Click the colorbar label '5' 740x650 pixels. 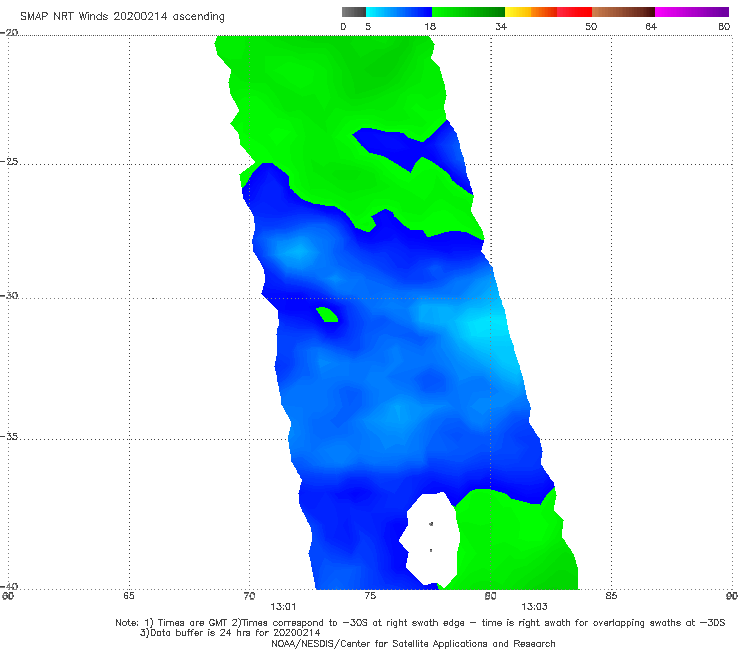tap(368, 26)
